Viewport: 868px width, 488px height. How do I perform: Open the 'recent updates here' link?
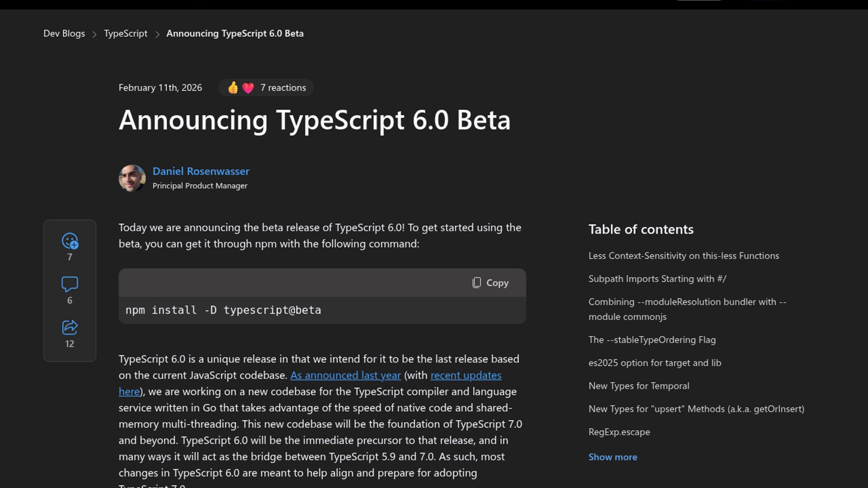(x=466, y=375)
